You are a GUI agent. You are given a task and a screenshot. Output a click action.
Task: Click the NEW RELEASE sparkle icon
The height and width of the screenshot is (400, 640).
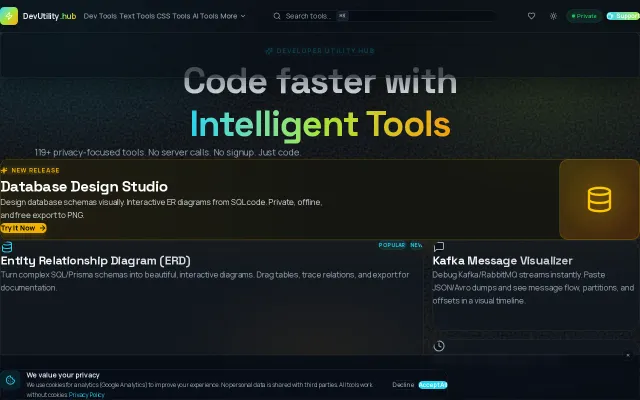(x=4, y=170)
